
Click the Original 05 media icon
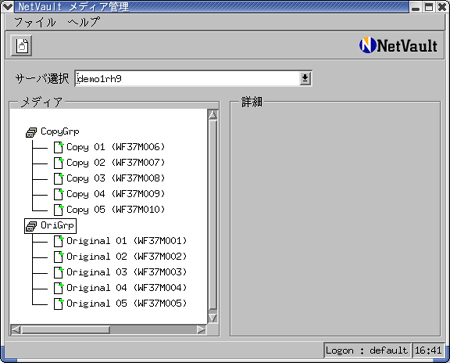pos(59,304)
